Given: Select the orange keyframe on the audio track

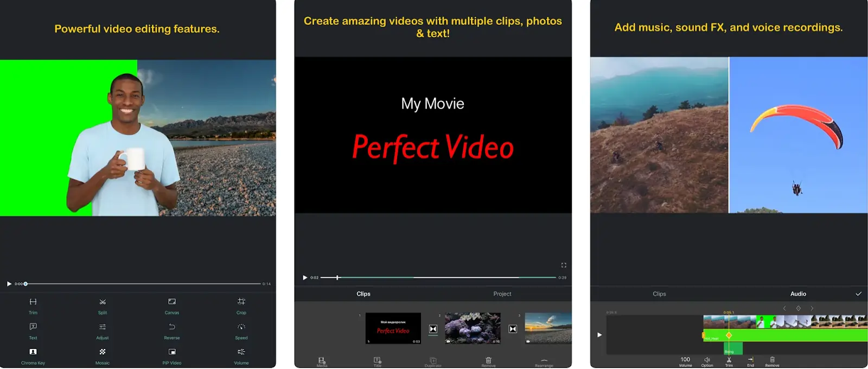Looking at the screenshot, I should 729,335.
